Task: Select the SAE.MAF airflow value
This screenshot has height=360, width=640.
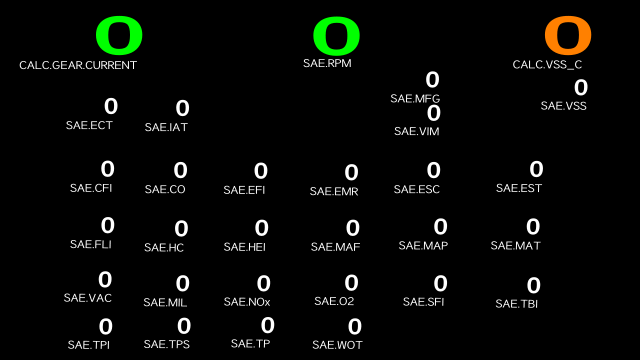Action: pyautogui.click(x=353, y=228)
